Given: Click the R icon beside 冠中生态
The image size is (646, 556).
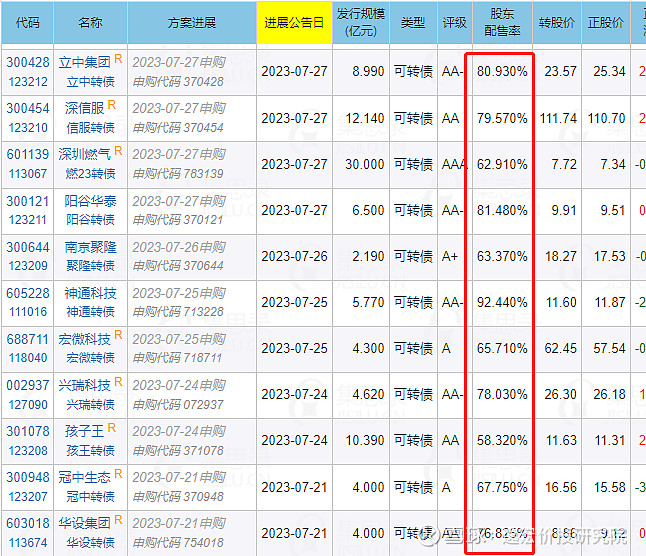Looking at the screenshot, I should click(x=118, y=474).
